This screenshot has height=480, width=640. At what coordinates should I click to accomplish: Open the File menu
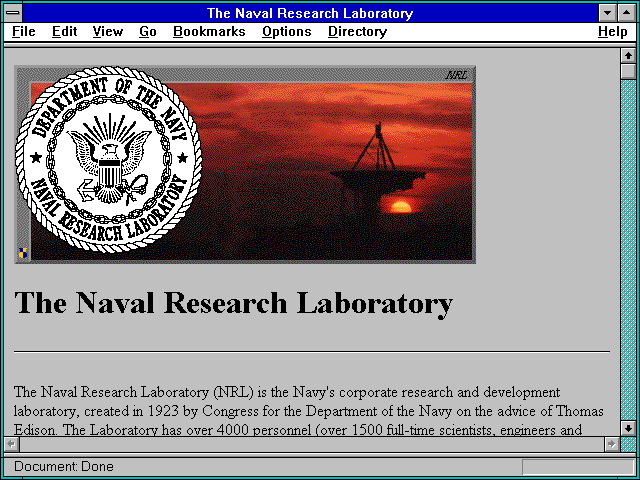24,32
